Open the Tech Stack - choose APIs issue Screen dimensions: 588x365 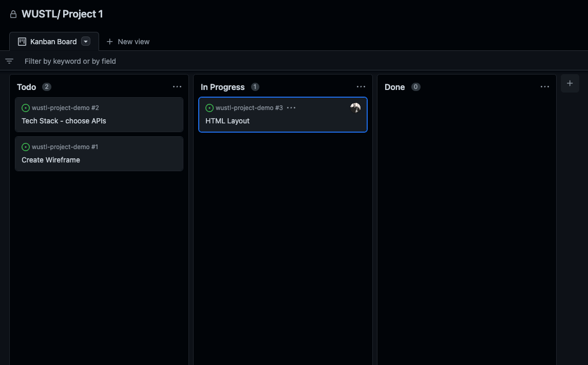click(64, 121)
